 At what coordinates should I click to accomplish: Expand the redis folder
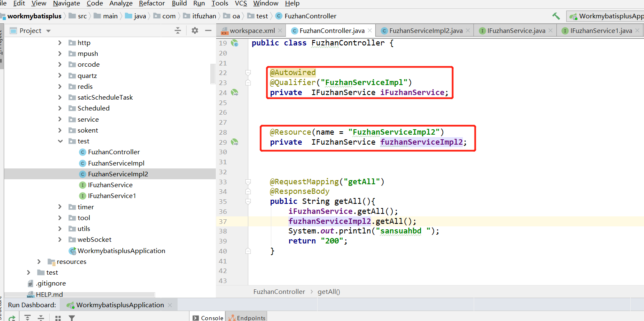[x=60, y=86]
